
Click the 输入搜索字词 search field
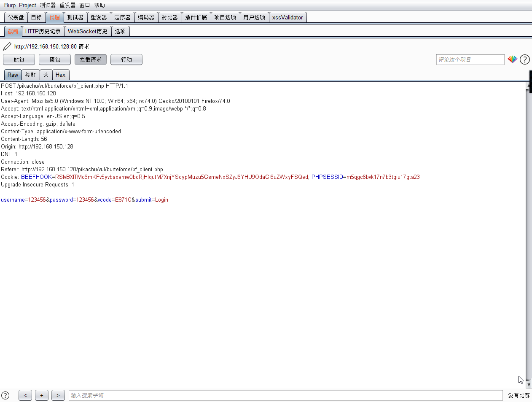[286, 395]
